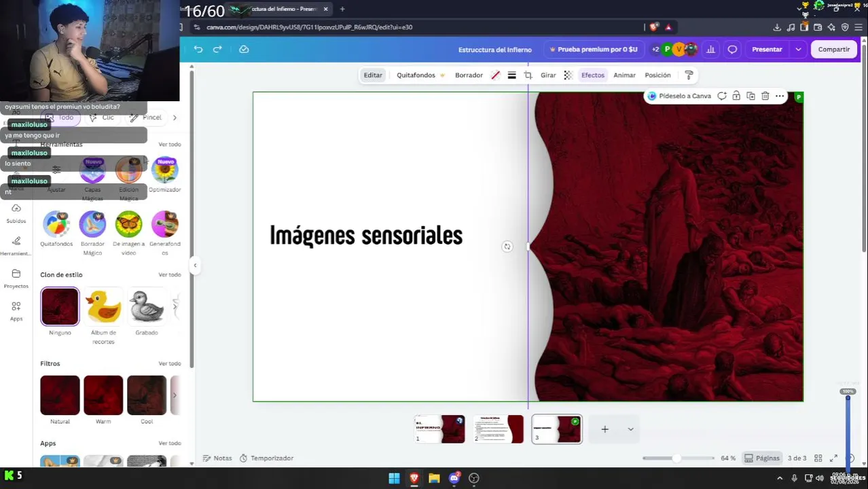Open the Posición option
This screenshot has height=489, width=868.
coord(657,75)
